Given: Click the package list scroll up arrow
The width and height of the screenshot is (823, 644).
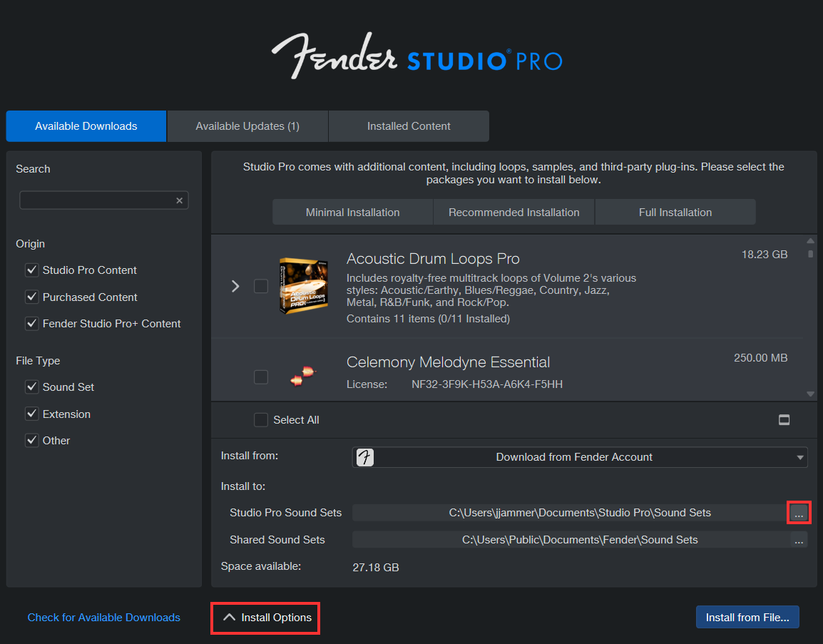Looking at the screenshot, I should 810,241.
